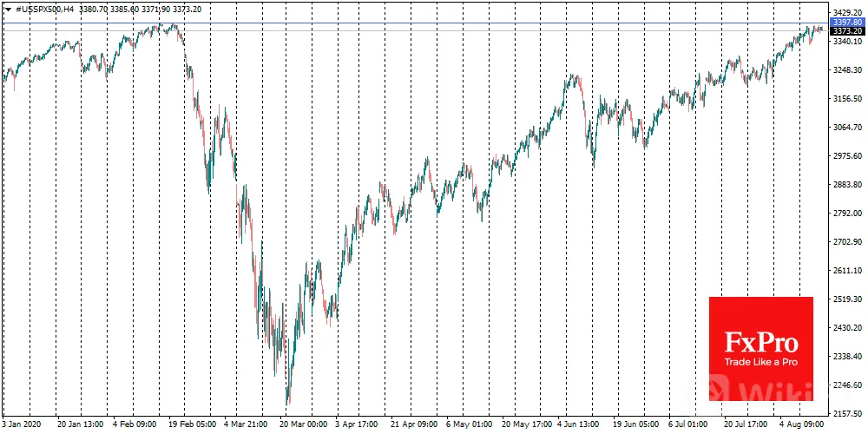Viewport: 868px width, 434px height.
Task: Select the 4 Feb 09:00 time marker
Action: [135, 423]
